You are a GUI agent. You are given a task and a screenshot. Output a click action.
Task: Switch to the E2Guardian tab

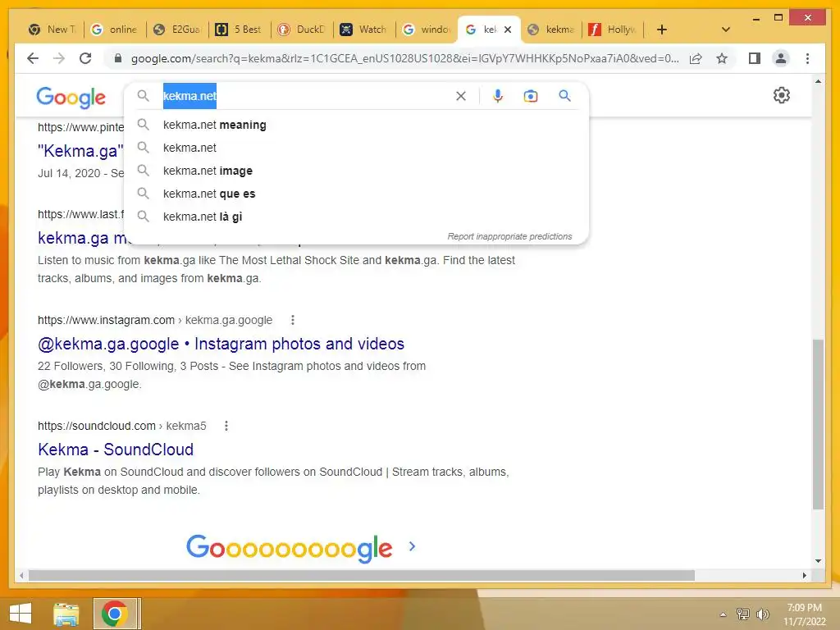pos(177,30)
